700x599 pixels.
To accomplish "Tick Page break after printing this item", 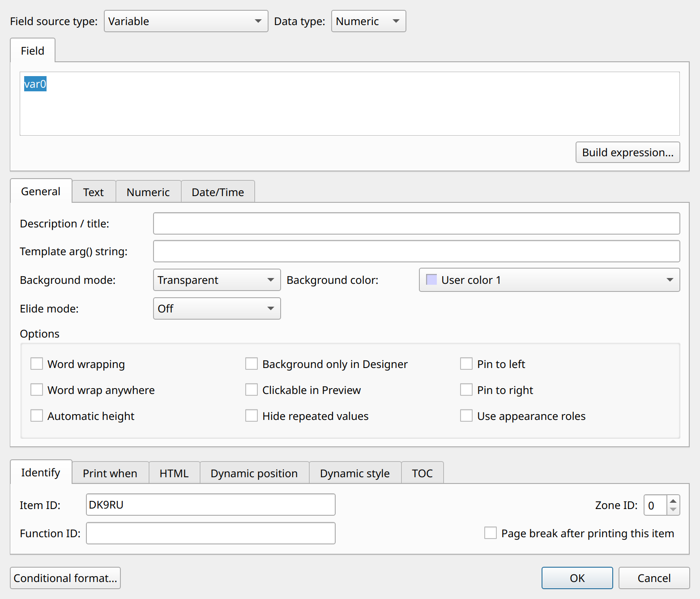I will coord(491,533).
